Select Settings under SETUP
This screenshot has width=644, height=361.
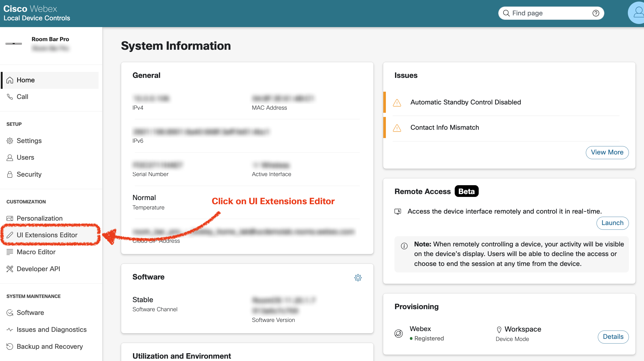pyautogui.click(x=29, y=141)
